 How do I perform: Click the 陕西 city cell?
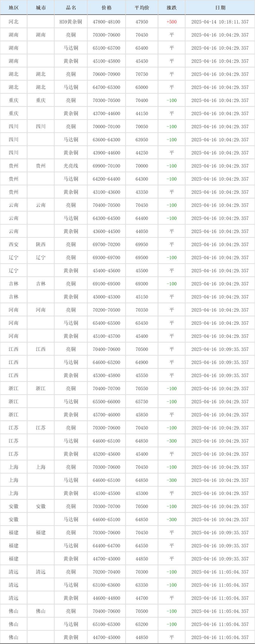pyautogui.click(x=41, y=245)
